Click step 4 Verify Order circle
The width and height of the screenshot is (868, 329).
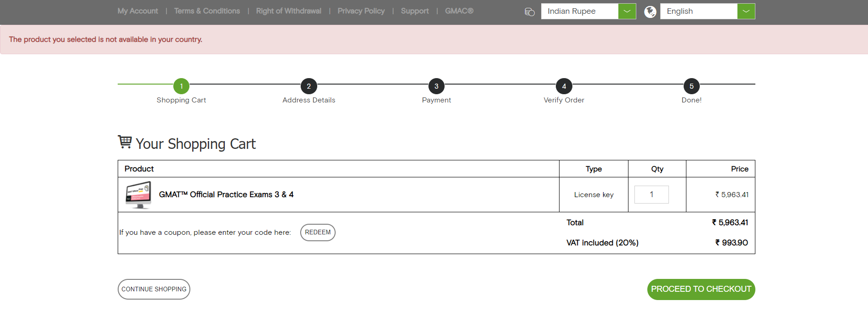pos(564,86)
